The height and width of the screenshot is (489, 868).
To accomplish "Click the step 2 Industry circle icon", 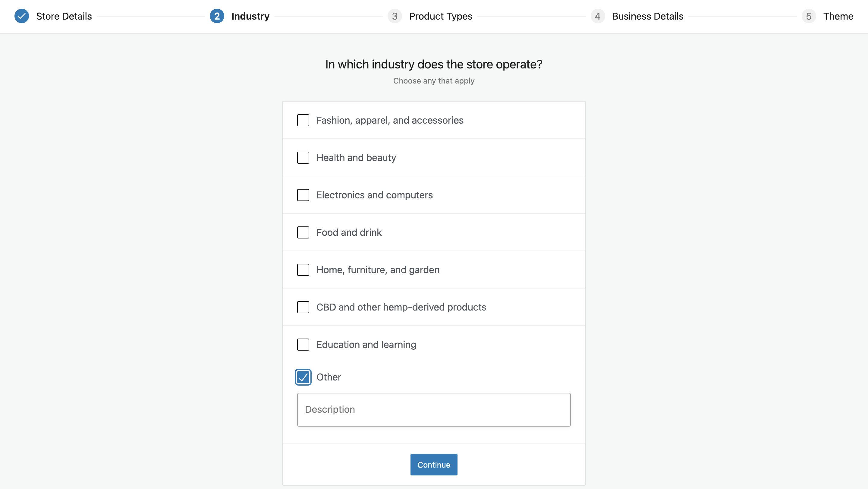I will 217,16.
